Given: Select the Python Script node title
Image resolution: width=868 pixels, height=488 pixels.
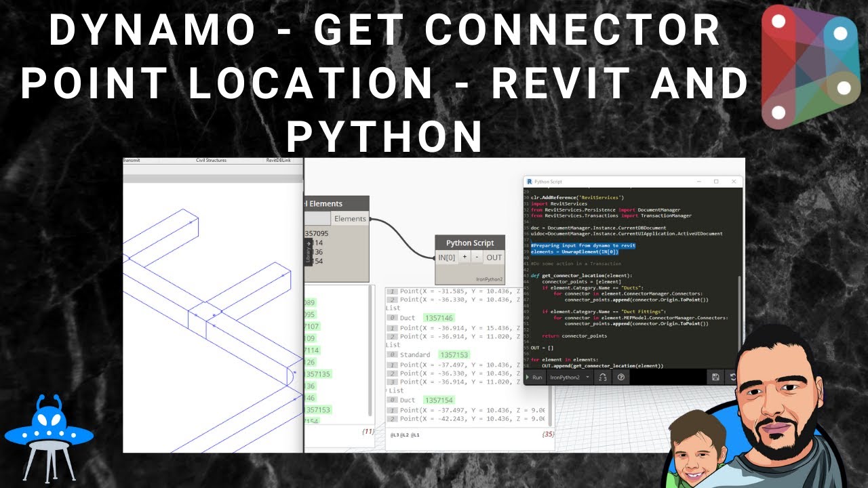Looking at the screenshot, I should [x=470, y=243].
